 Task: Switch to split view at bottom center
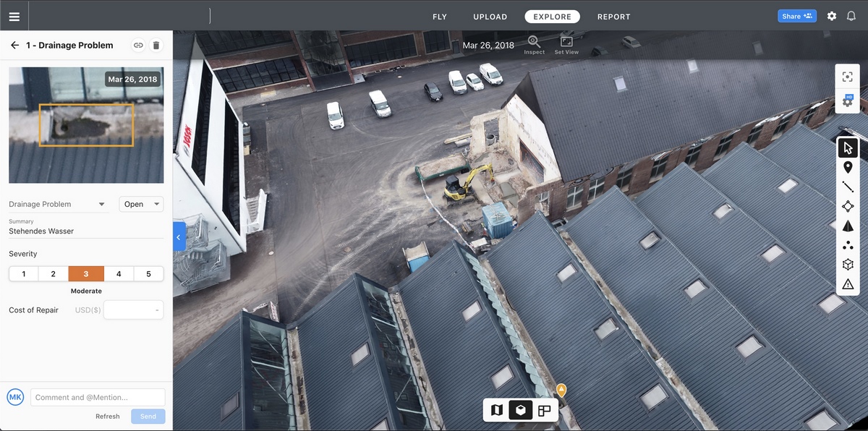(x=543, y=410)
